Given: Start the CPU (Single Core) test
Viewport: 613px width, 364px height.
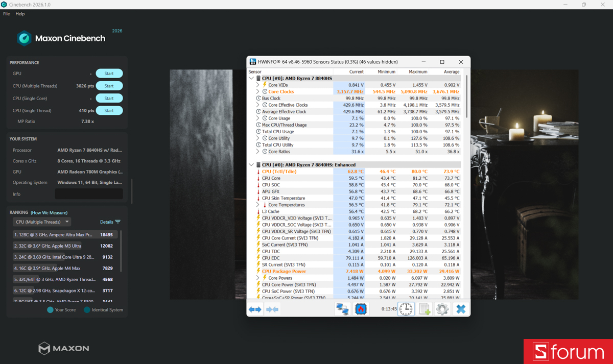Looking at the screenshot, I should click(109, 98).
